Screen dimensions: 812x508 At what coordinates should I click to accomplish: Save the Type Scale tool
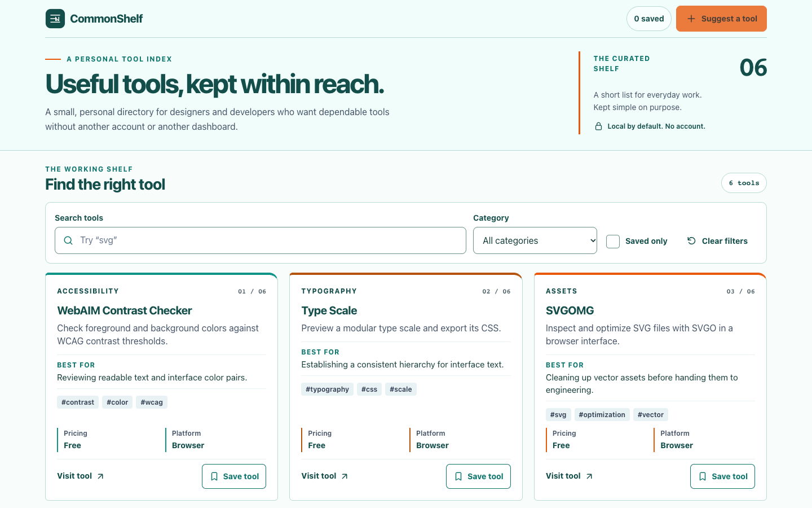pos(478,476)
